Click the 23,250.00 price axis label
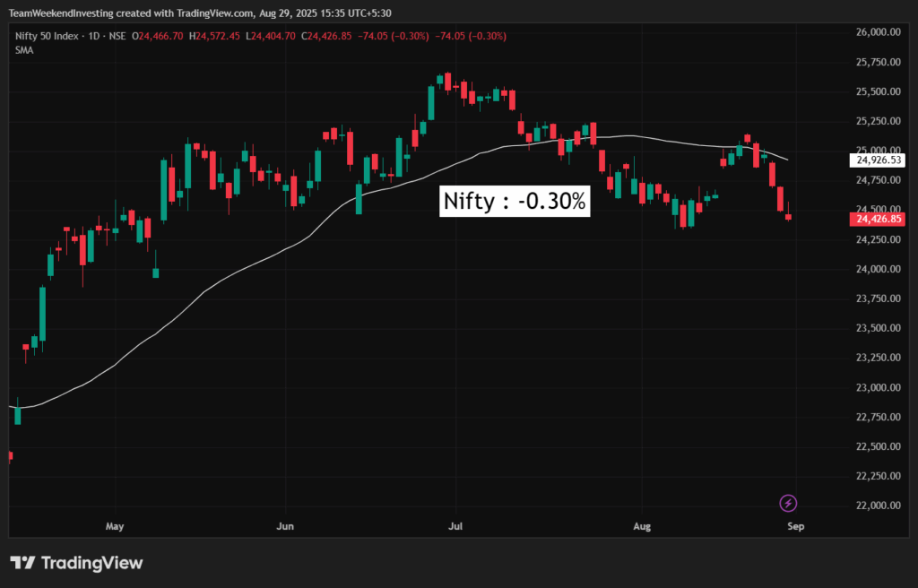 pyautogui.click(x=879, y=358)
